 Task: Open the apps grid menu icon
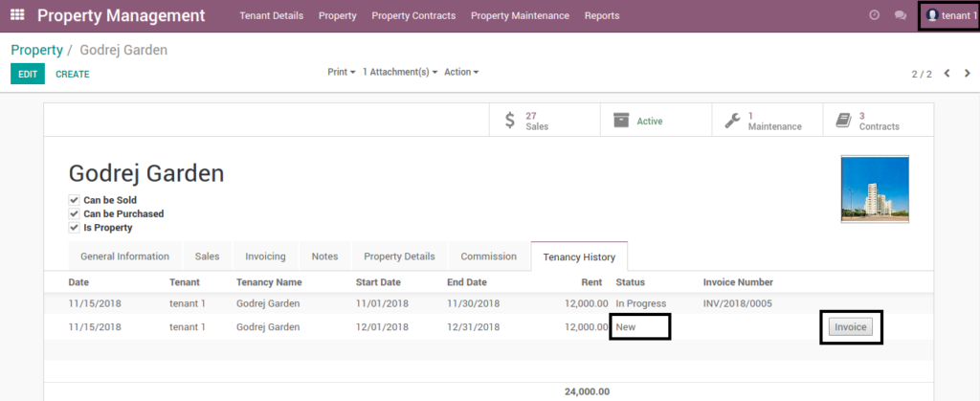tap(17, 15)
